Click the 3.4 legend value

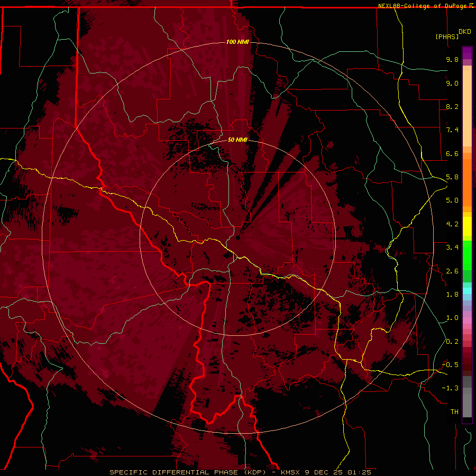[x=452, y=248]
